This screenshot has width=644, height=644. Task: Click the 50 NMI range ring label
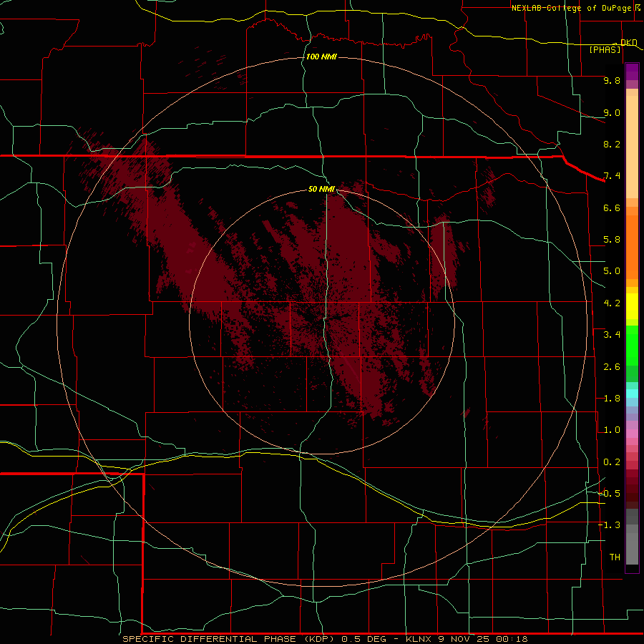click(321, 189)
